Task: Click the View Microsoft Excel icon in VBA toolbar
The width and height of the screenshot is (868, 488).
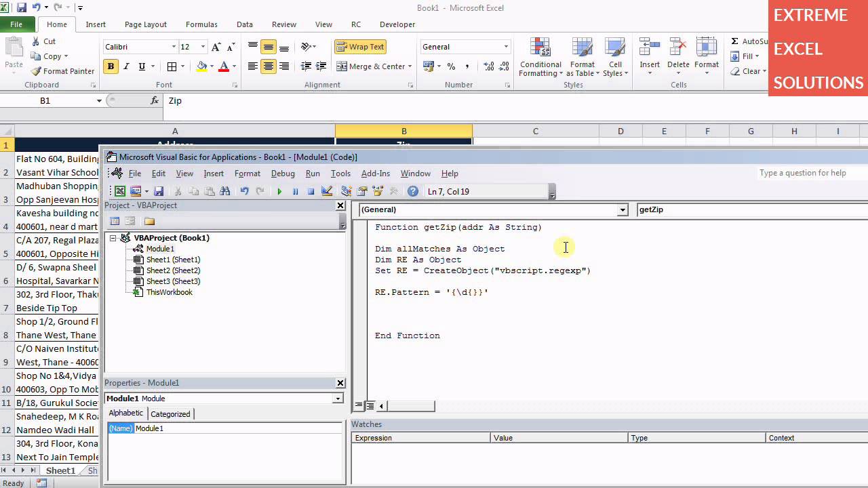Action: (120, 192)
